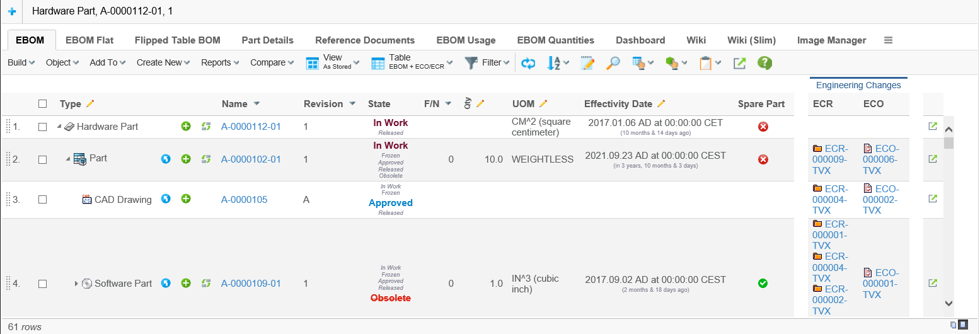Tick the checkbox for CAD Drawing row
This screenshot has width=980, height=334.
43,199
